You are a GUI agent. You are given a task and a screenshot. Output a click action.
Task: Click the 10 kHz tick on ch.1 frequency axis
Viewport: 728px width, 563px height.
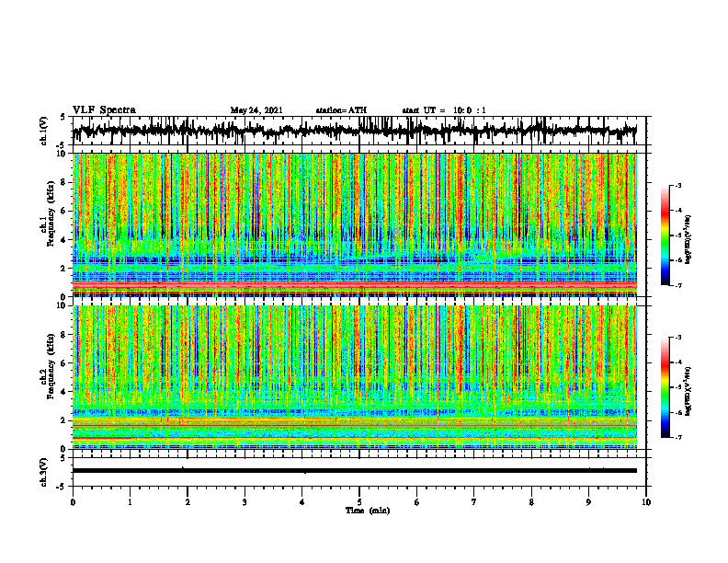pos(62,154)
